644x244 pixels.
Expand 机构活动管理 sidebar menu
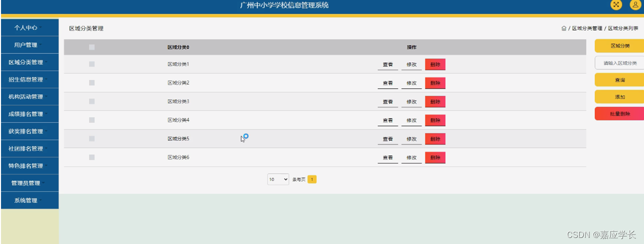(x=29, y=97)
